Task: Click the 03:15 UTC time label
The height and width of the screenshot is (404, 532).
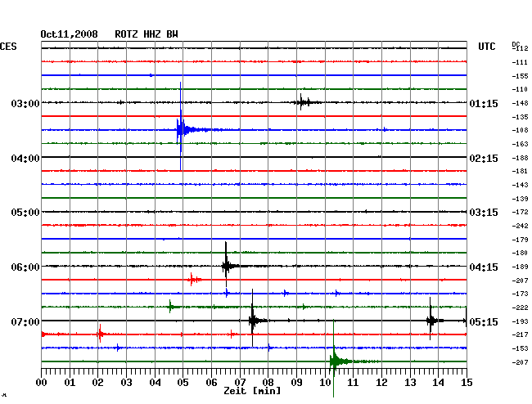Action: 484,213
